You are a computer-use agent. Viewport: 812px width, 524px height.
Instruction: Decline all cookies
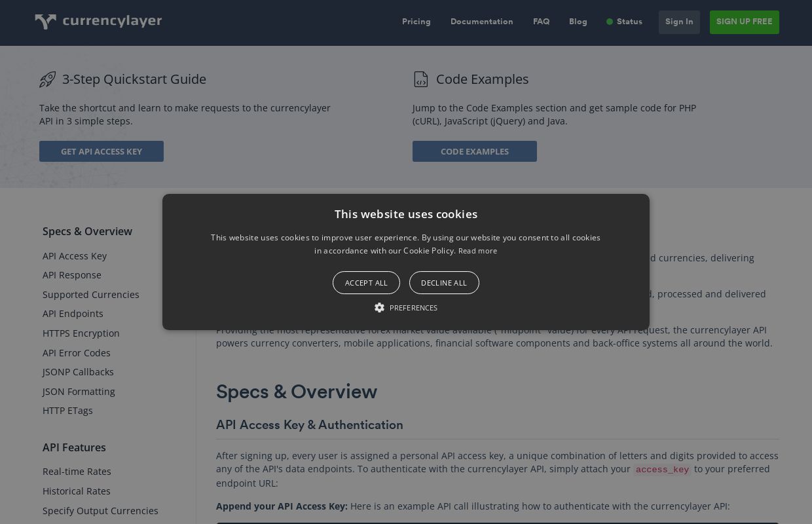[x=444, y=283]
